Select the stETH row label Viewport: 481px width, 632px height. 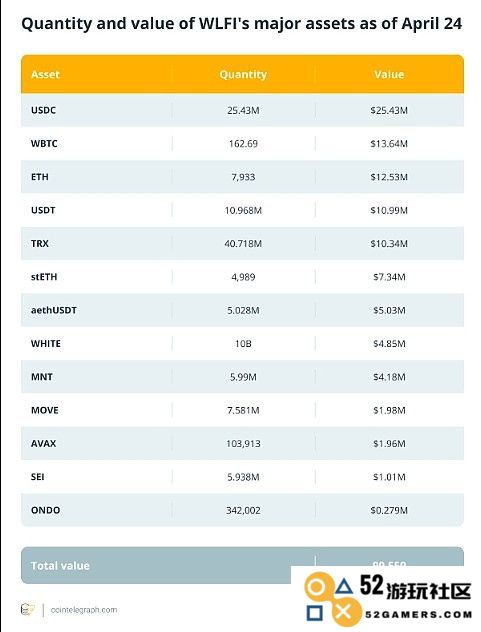pos(44,277)
